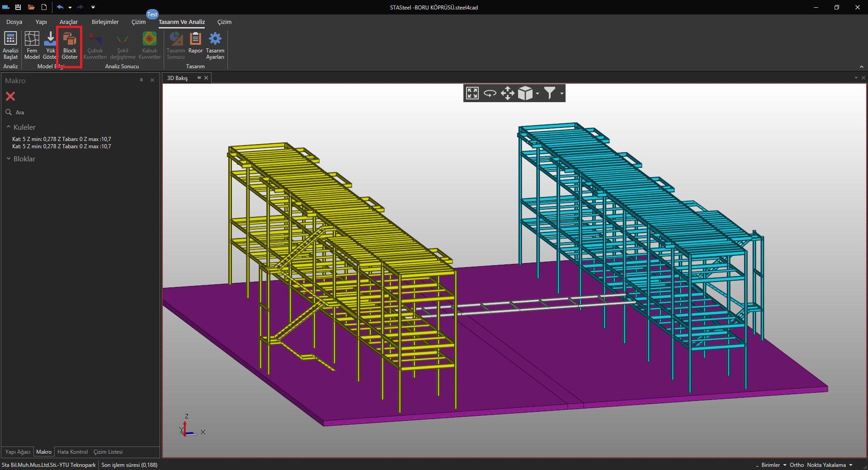Toggle Nokta Yakalama snap setting

[x=826, y=465]
